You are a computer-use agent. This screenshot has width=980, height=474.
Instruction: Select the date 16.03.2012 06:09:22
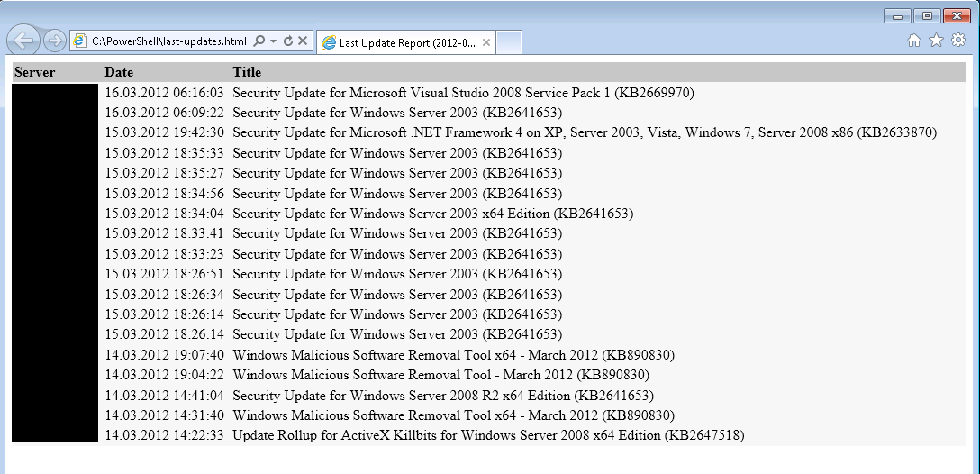tap(164, 113)
